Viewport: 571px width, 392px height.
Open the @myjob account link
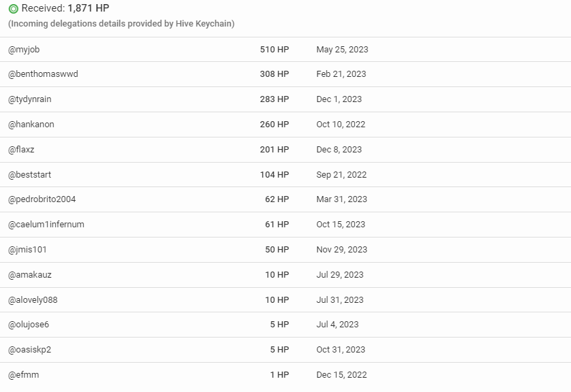point(24,50)
